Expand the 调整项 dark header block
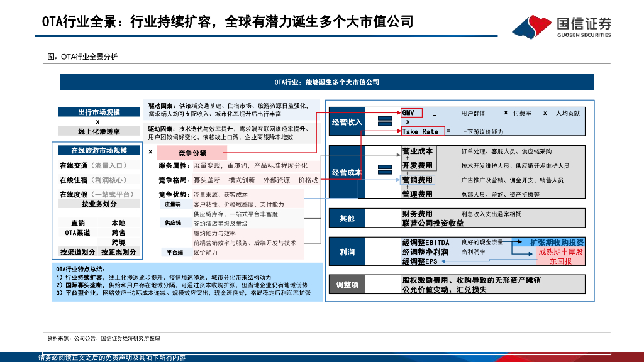This screenshot has width=644, height=362. [346, 285]
